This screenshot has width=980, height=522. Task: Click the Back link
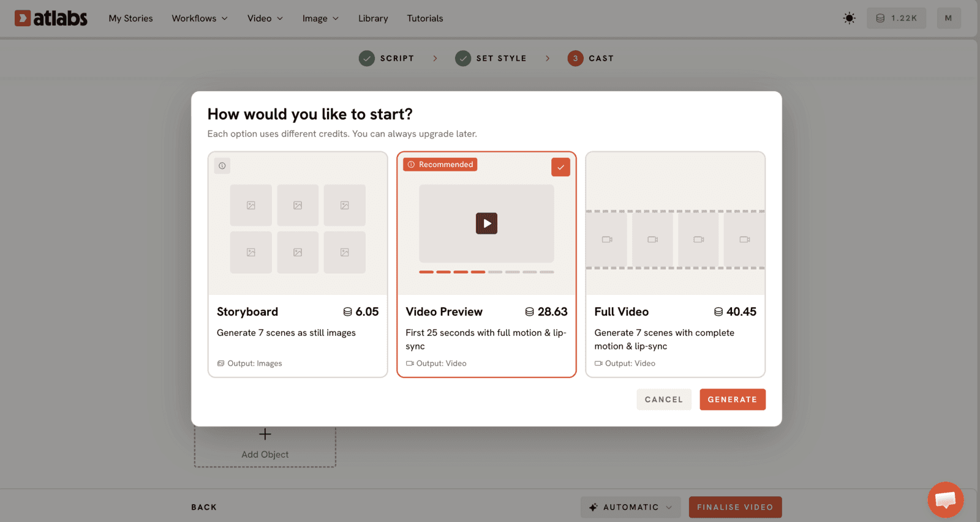204,507
